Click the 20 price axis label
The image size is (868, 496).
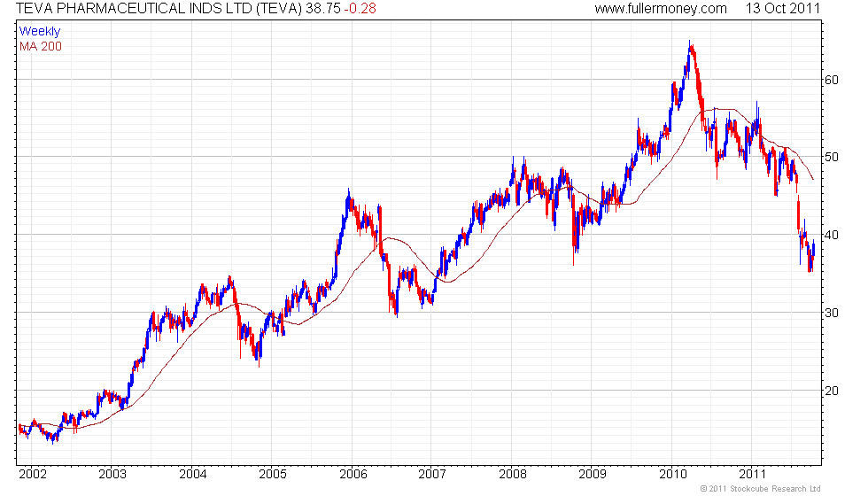(x=832, y=391)
